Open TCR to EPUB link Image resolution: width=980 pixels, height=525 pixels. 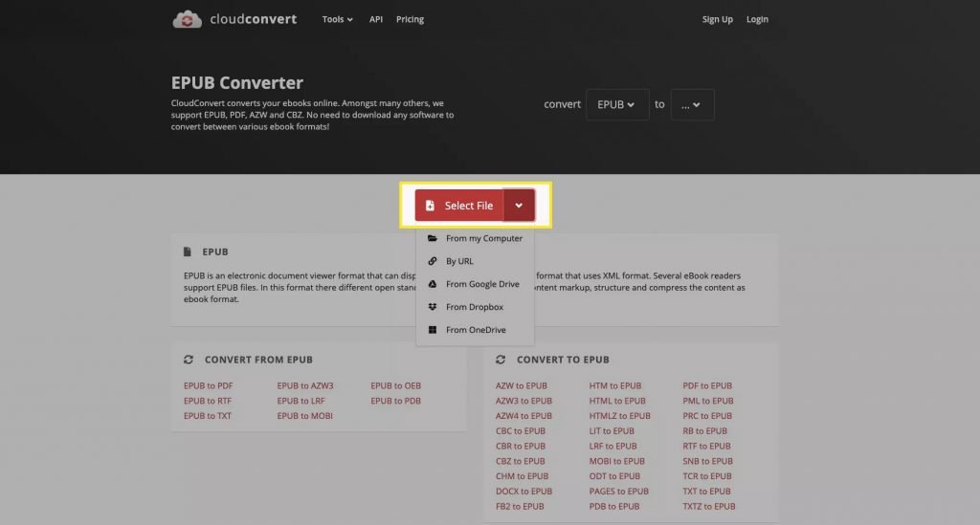pyautogui.click(x=707, y=476)
